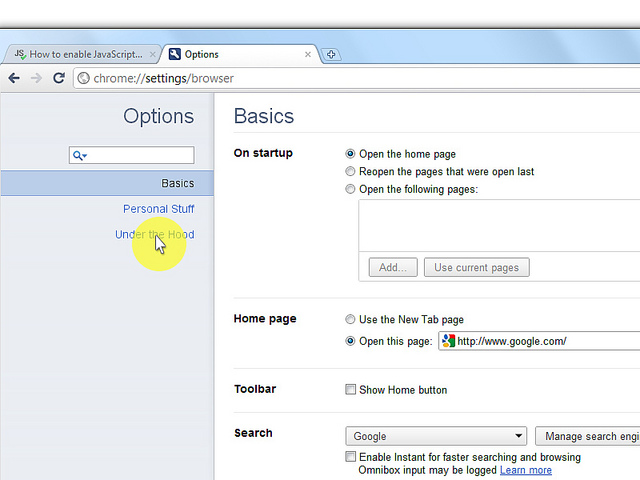The width and height of the screenshot is (640, 480).
Task: Click the Use current pages button
Action: point(476,268)
